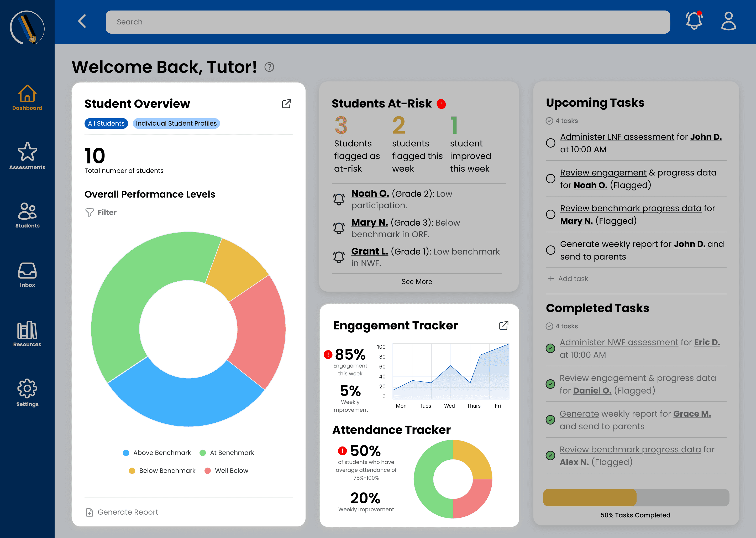Expand Student Overview with the external-link icon

286,104
